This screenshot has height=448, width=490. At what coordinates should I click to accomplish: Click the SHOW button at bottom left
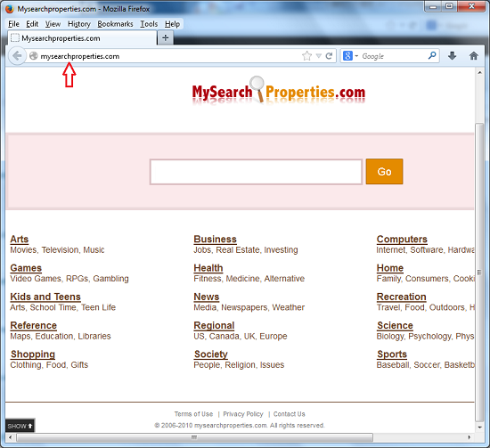pyautogui.click(x=20, y=426)
